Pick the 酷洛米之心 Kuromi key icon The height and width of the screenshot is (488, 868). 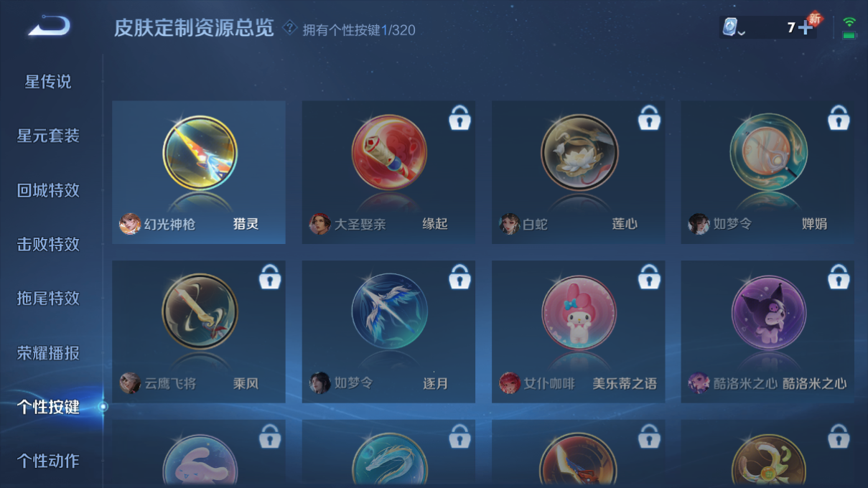768,313
